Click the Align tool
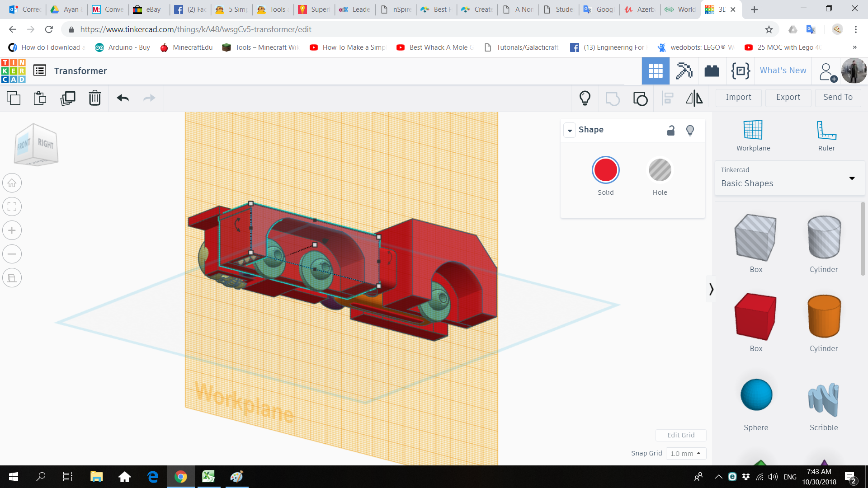868x488 pixels. click(667, 98)
